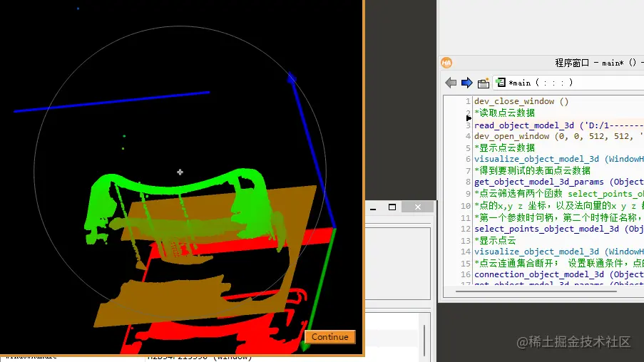Viewport: 644px width, 362px height.
Task: Click the vertical scrollbar in the lower panel
Action: (x=424, y=341)
